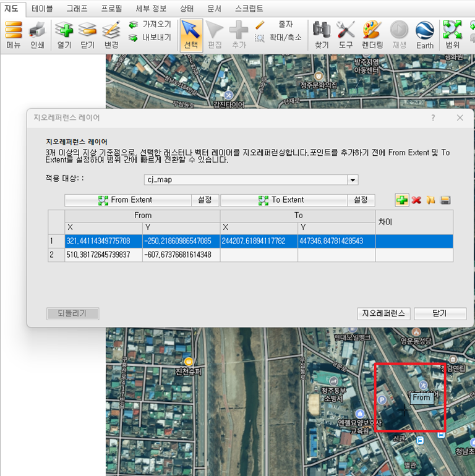The height and width of the screenshot is (476, 475).
Task: Click From Y cell -607.67376681614348
Action: [181, 255]
